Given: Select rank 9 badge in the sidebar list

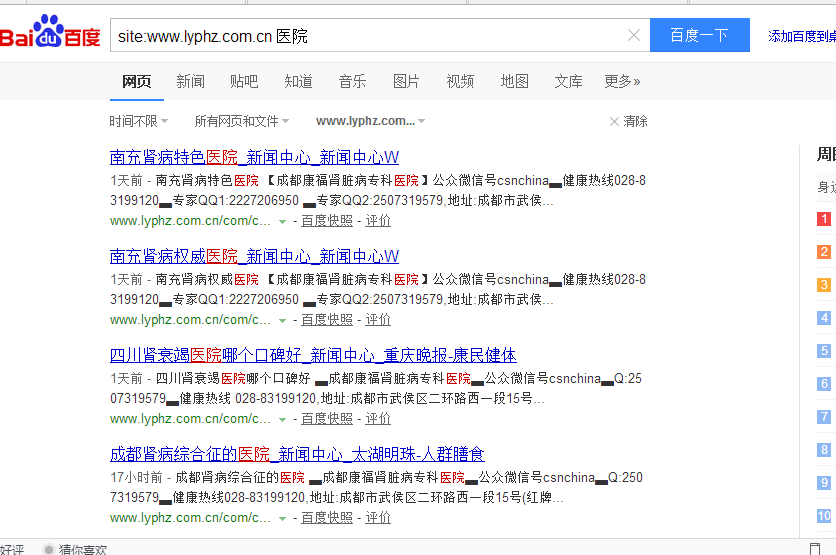Looking at the screenshot, I should pyautogui.click(x=824, y=482).
